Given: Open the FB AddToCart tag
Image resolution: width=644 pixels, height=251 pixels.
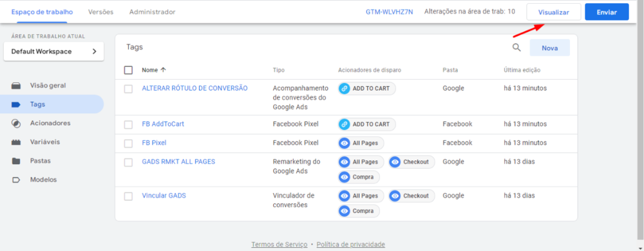Looking at the screenshot, I should [x=163, y=124].
